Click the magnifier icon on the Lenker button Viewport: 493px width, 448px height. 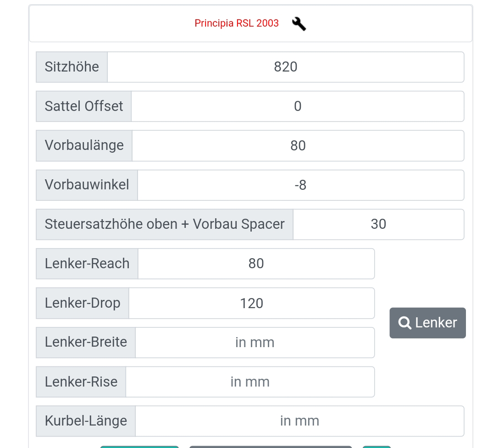[404, 323]
